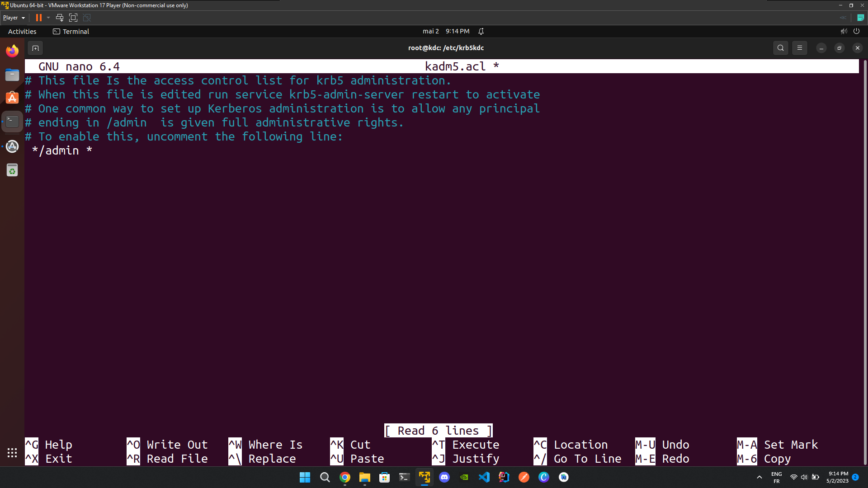Click the Read 6 lines status message
Screen dimensions: 868x488
(x=438, y=431)
